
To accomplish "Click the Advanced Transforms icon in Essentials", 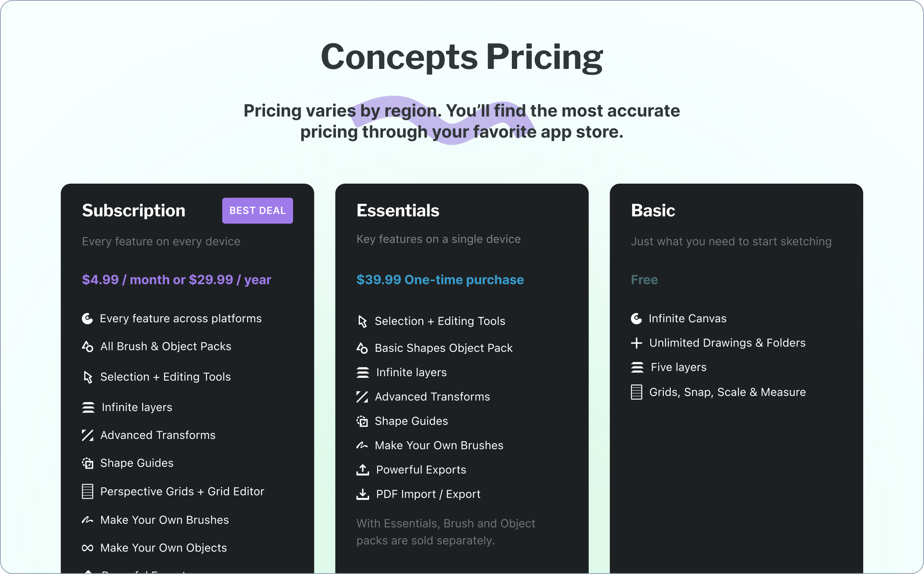I will 362,397.
